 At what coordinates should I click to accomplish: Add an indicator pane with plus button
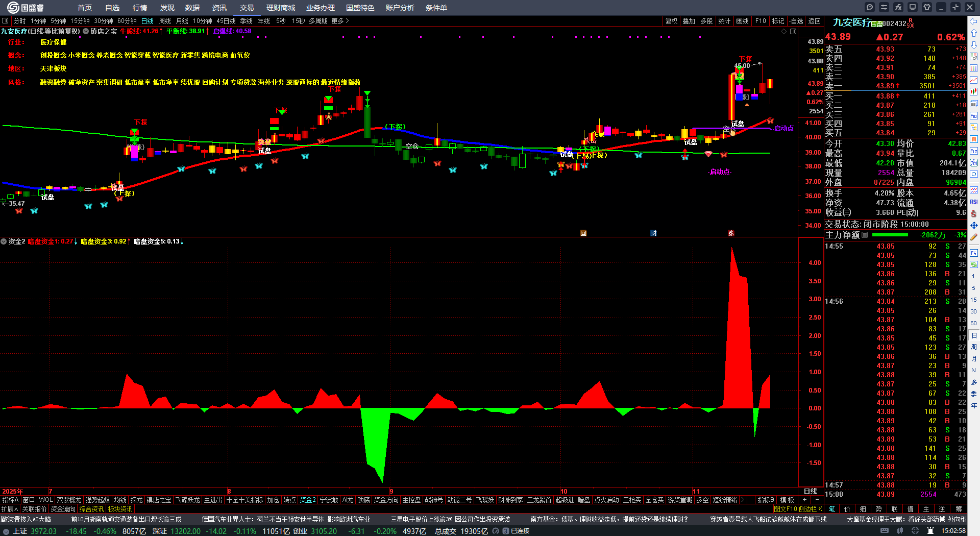pyautogui.click(x=804, y=500)
